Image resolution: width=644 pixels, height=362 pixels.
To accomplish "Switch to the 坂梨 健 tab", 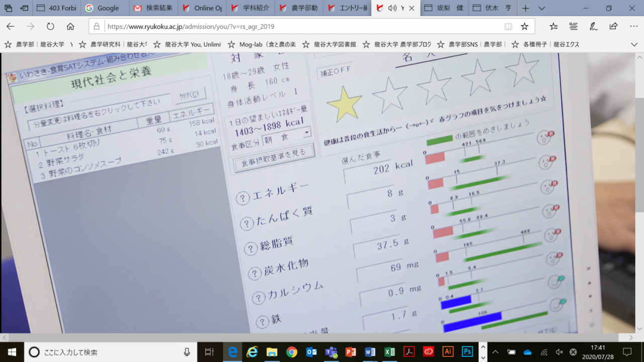I will [x=444, y=8].
